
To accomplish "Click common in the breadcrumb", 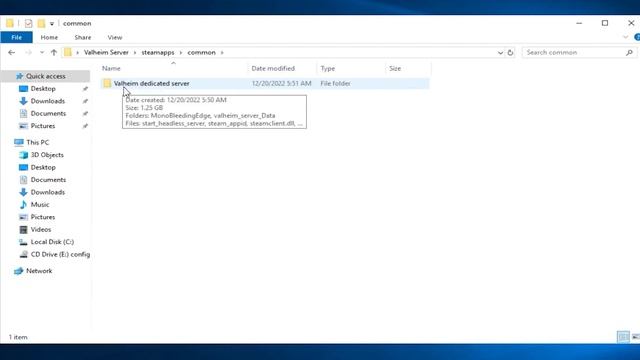I will click(x=201, y=52).
